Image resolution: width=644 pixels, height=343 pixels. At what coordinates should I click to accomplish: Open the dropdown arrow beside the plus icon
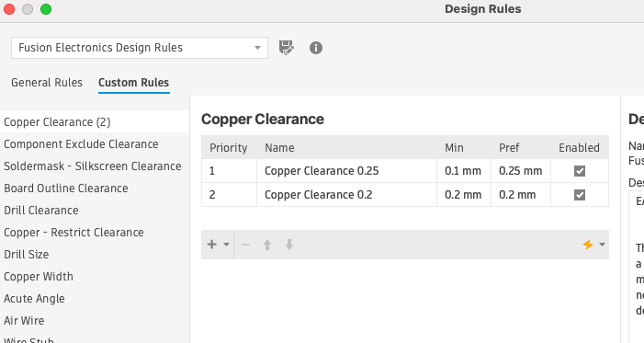coord(226,245)
